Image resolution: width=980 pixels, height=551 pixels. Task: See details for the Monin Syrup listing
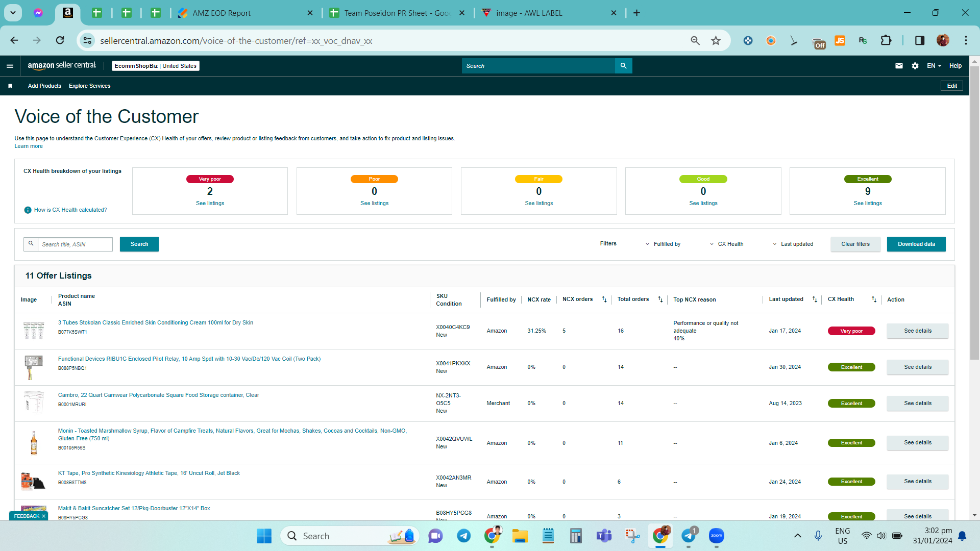(918, 443)
